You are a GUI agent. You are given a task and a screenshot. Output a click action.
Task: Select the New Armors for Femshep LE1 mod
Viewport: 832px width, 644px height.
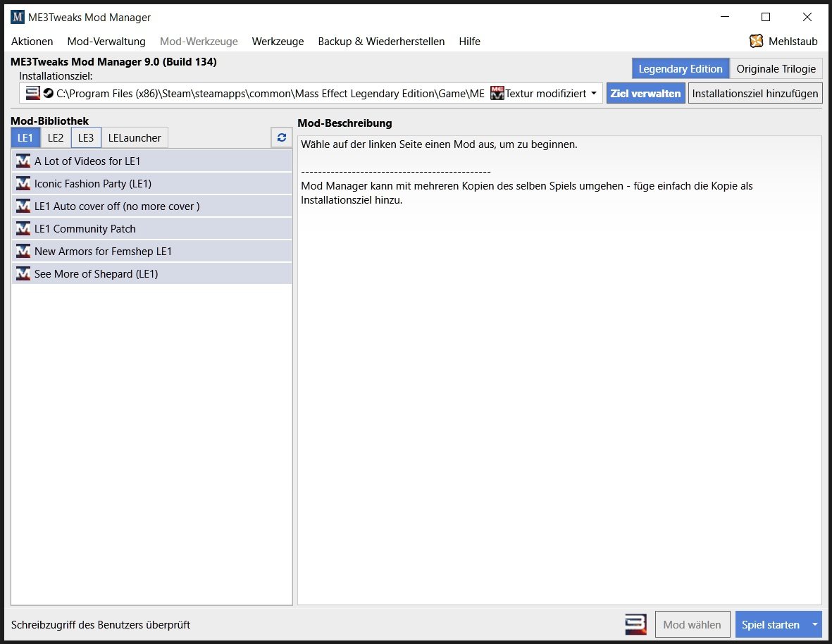coord(151,251)
